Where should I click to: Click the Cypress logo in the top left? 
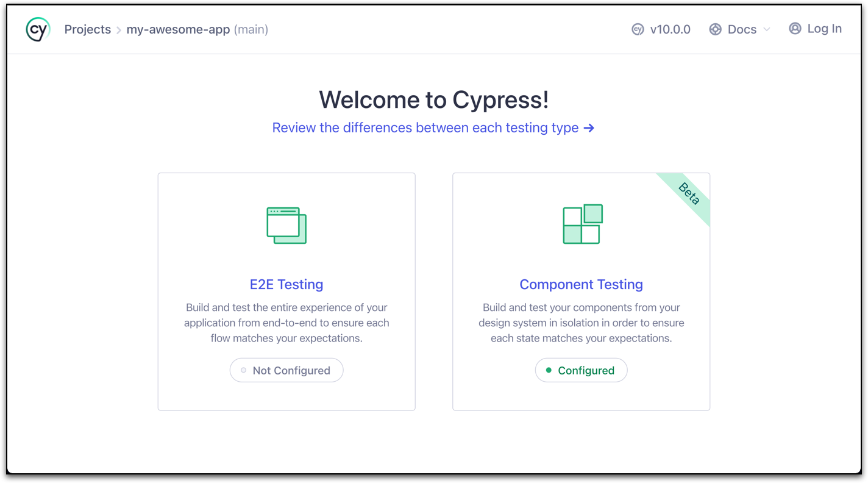[x=37, y=29]
